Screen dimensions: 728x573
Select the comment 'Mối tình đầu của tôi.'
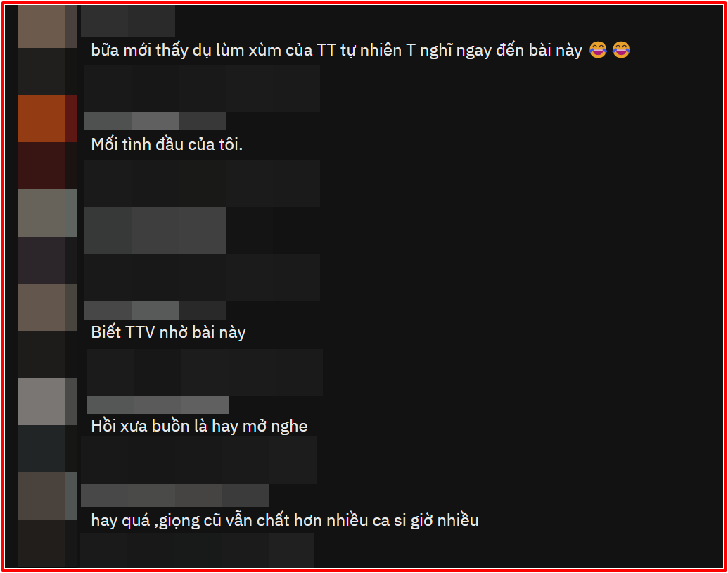167,144
